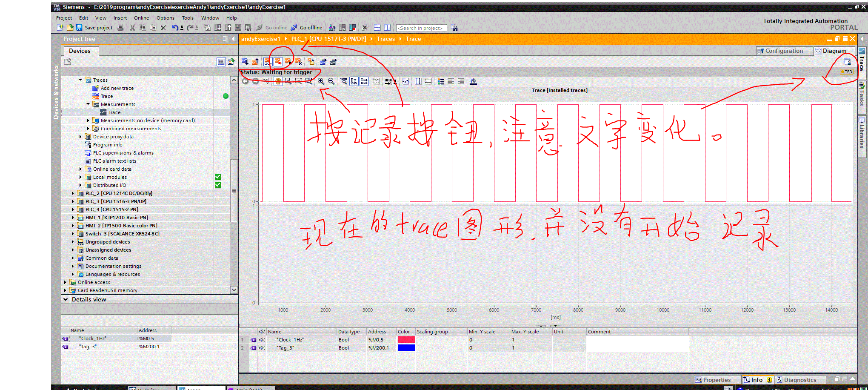Click the Zoom selection tool icon
The height and width of the screenshot is (390, 868).
click(288, 81)
